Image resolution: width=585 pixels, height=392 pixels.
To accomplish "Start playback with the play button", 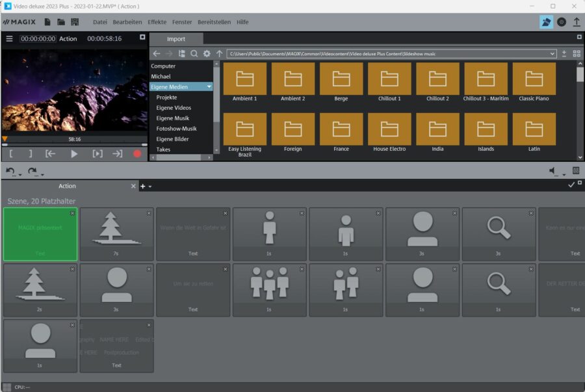I will pos(74,154).
